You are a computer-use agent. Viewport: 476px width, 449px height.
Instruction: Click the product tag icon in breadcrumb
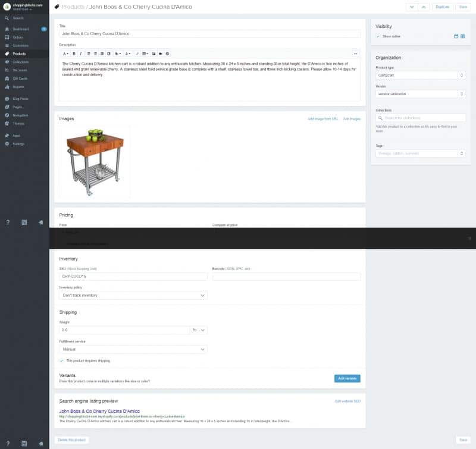pos(57,7)
